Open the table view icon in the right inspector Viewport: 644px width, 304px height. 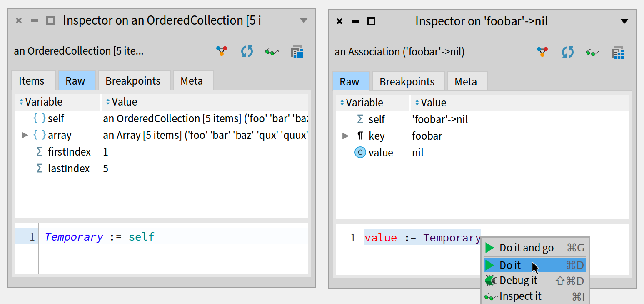tap(618, 53)
